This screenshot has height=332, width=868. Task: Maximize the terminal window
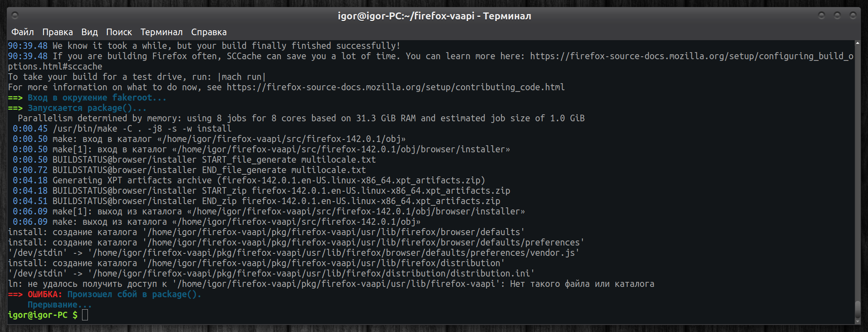click(837, 16)
